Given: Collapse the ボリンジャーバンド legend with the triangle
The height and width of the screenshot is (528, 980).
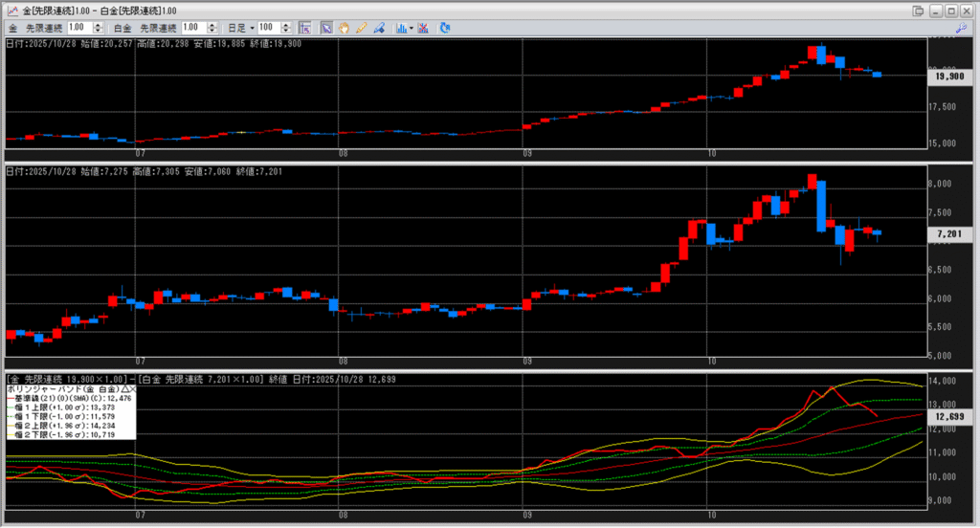Looking at the screenshot, I should [x=124, y=390].
